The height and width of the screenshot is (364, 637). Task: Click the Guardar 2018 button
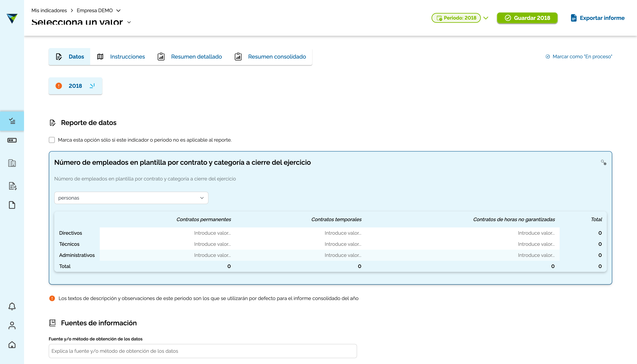pyautogui.click(x=527, y=18)
